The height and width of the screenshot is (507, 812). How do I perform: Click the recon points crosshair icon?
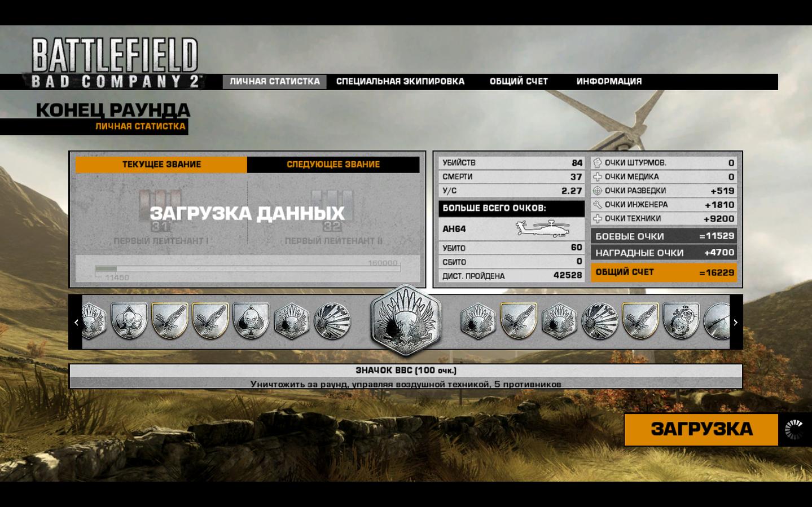click(x=598, y=191)
